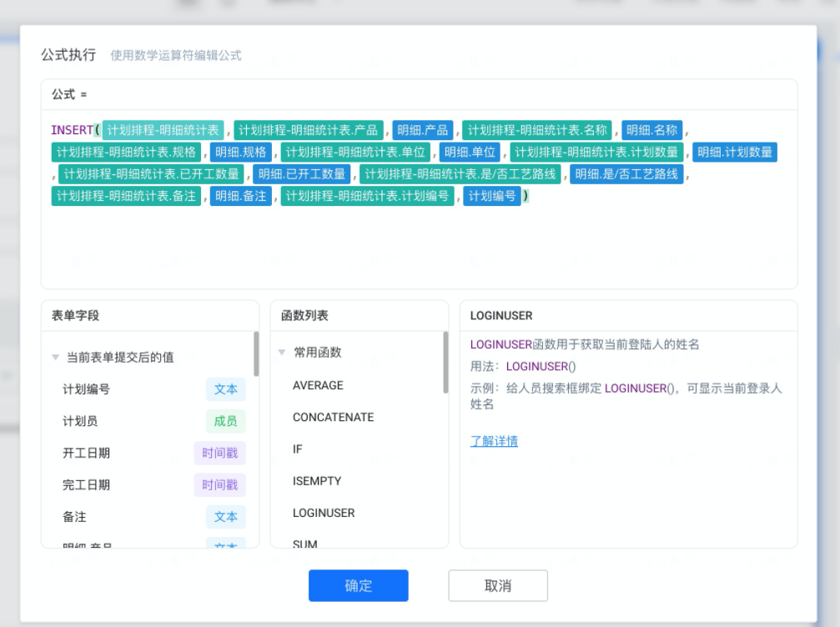The image size is (840, 627).
Task: Select the 计划排程-明细统计表.产品 tag
Action: pos(308,130)
